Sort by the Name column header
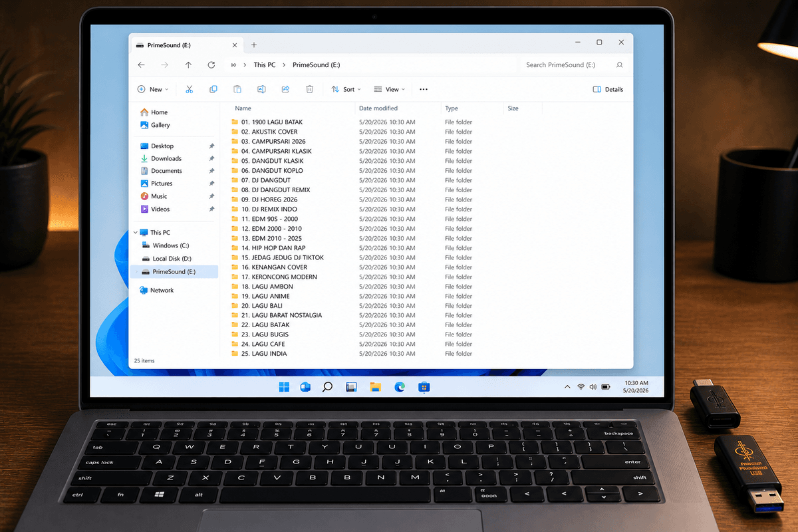 tap(243, 108)
